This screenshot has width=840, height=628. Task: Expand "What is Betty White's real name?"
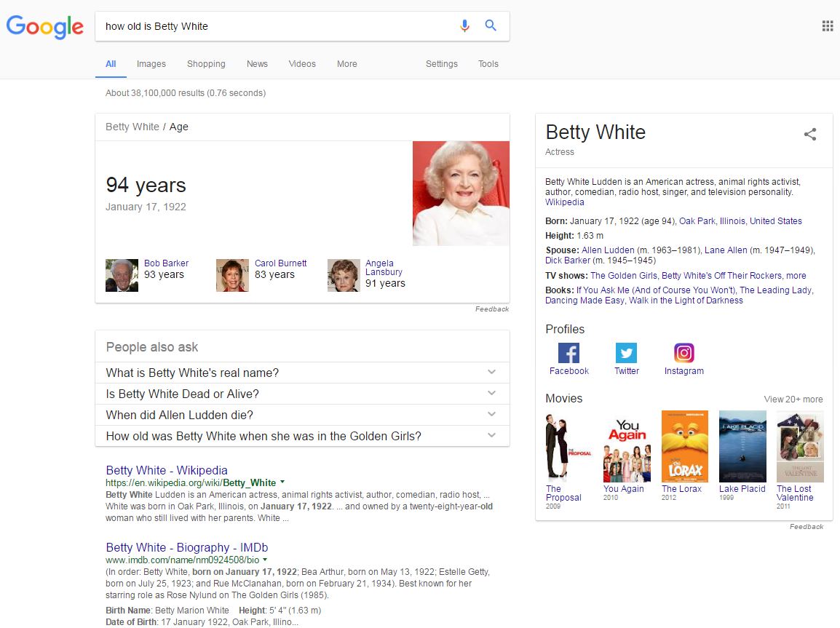point(302,373)
